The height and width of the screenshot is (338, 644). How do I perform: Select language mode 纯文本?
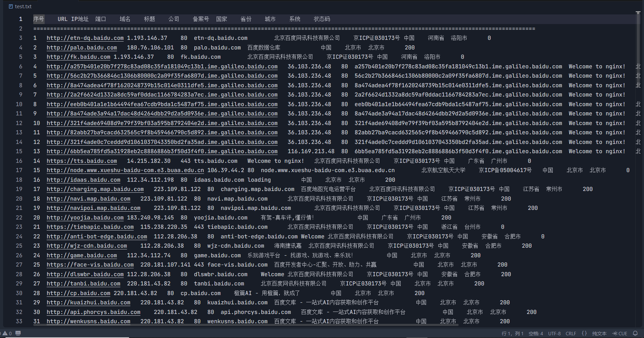click(x=599, y=333)
